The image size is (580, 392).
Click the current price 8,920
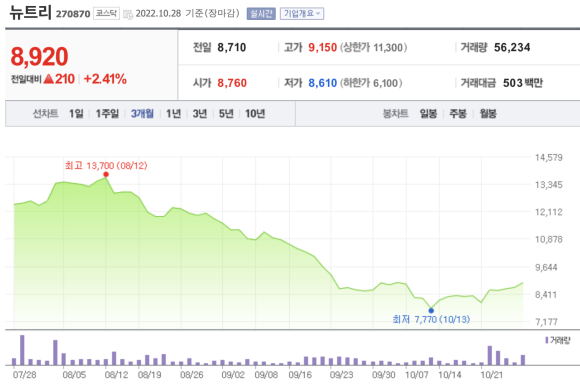click(x=39, y=57)
